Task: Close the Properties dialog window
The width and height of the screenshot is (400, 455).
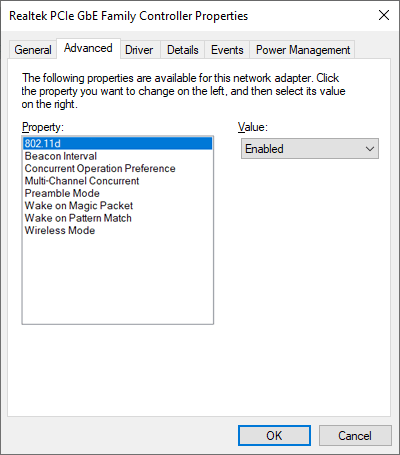Action: click(384, 15)
